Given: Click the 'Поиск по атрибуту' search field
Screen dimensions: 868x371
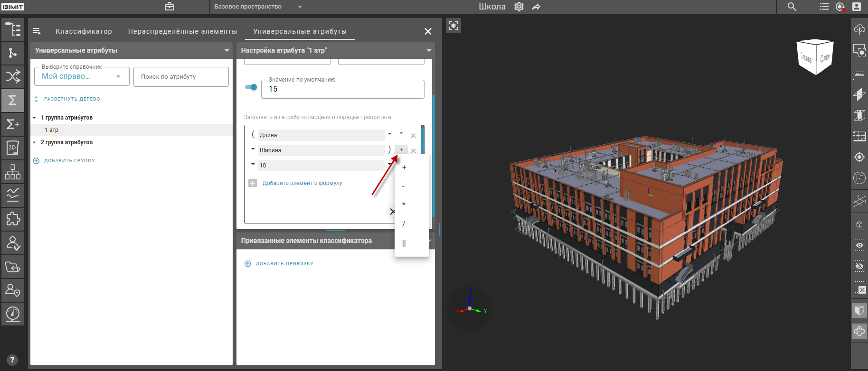Looking at the screenshot, I should point(181,76).
